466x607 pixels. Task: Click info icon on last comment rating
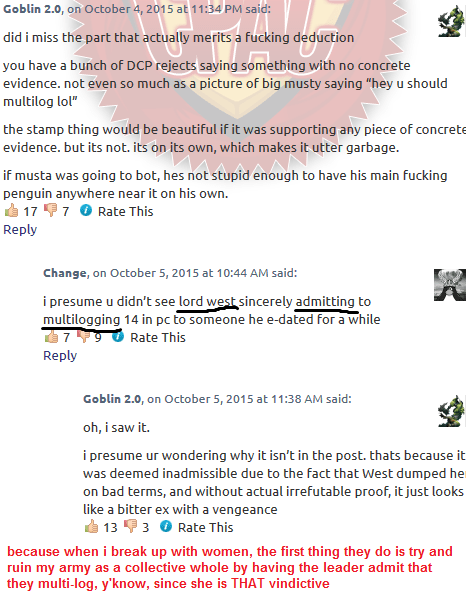pos(166,526)
